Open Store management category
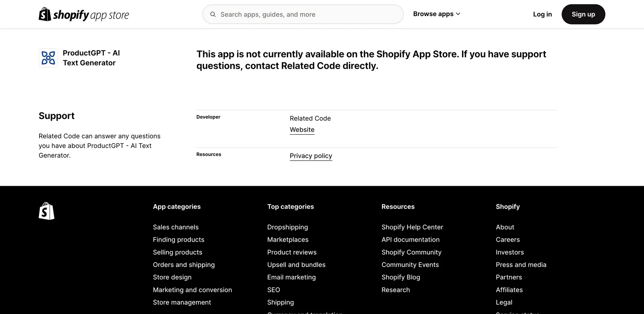Image resolution: width=644 pixels, height=314 pixels. (182, 302)
